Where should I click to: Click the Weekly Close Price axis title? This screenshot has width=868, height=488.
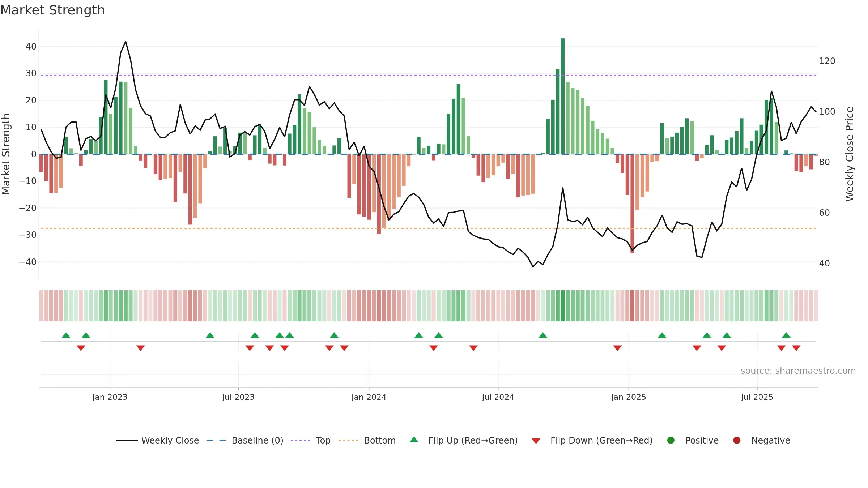point(850,154)
